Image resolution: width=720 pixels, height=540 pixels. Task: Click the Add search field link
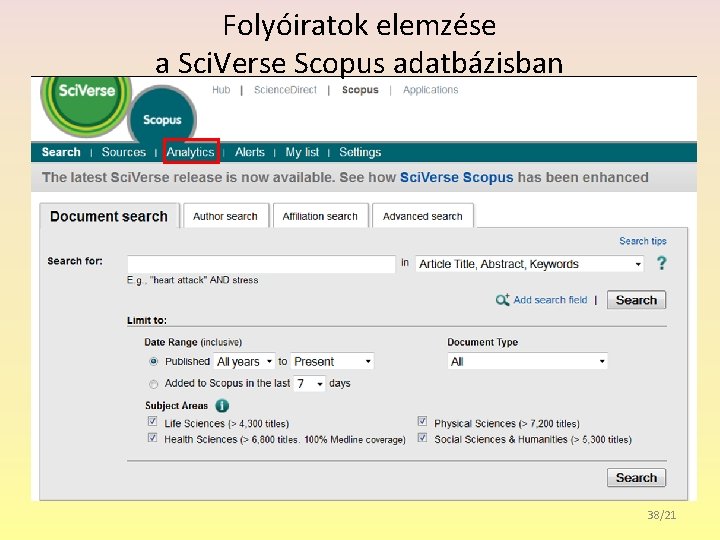550,300
